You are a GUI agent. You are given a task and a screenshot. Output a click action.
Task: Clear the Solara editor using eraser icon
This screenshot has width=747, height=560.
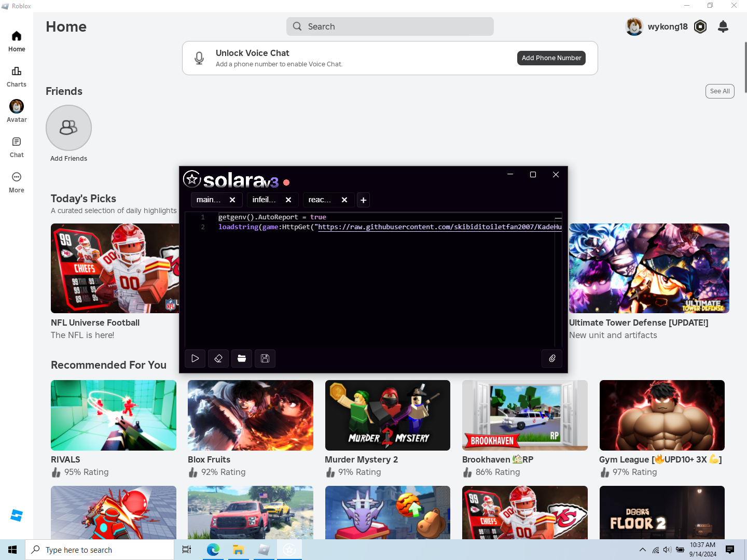(x=218, y=358)
